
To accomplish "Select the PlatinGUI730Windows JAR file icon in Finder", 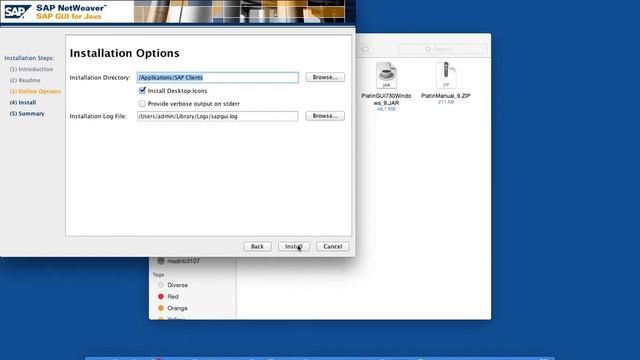I will (386, 75).
